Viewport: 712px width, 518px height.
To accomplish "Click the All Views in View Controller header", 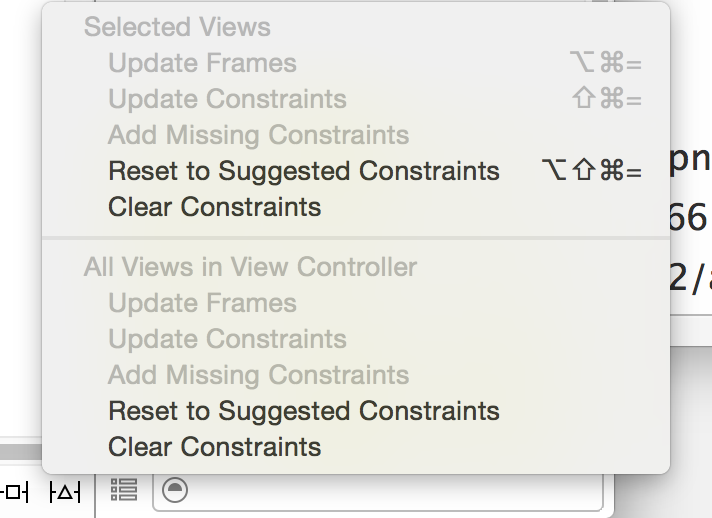I will (250, 267).
